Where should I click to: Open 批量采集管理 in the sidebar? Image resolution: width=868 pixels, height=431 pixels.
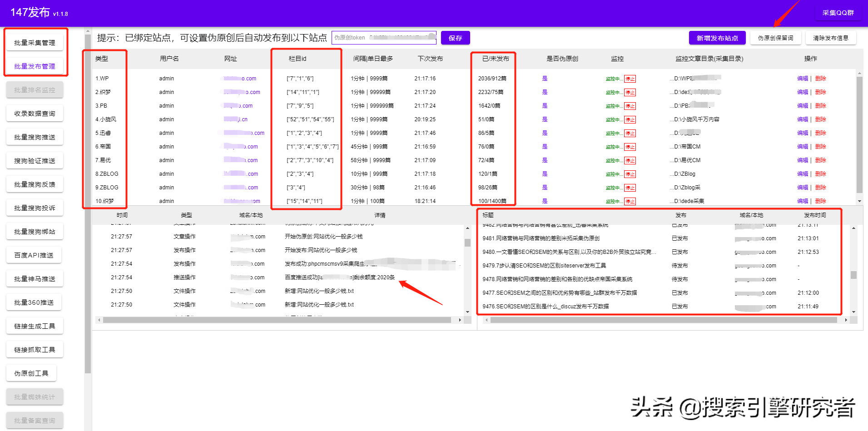(x=35, y=43)
